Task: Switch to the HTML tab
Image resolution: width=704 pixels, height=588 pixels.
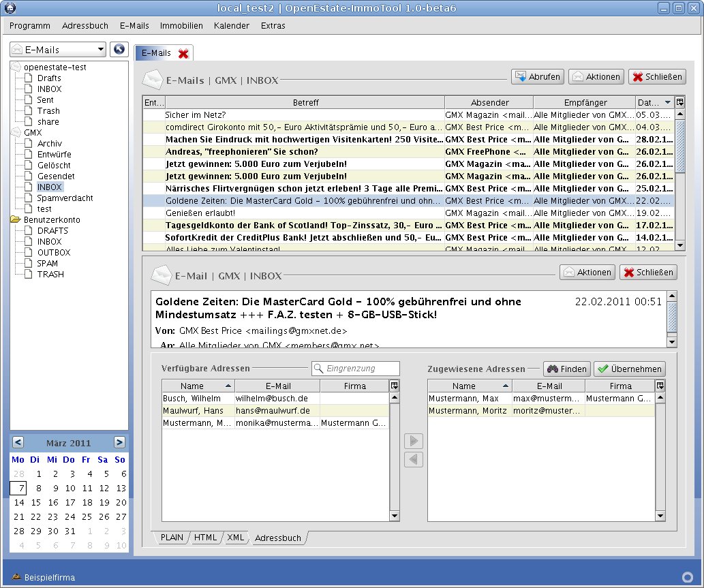Action: [x=205, y=538]
